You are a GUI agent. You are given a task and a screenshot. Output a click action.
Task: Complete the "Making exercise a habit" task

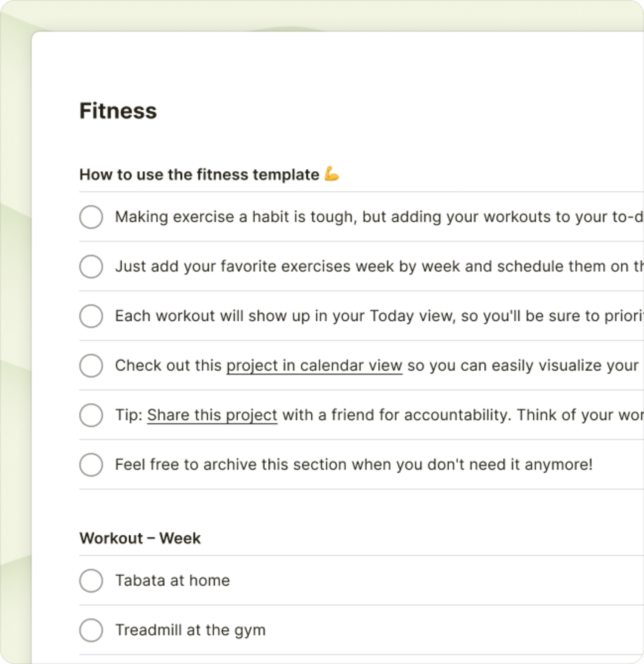point(91,217)
